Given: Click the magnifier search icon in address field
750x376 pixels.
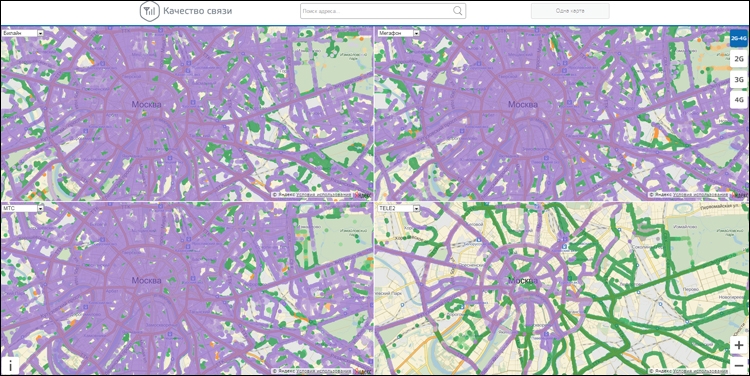Looking at the screenshot, I should (x=458, y=11).
